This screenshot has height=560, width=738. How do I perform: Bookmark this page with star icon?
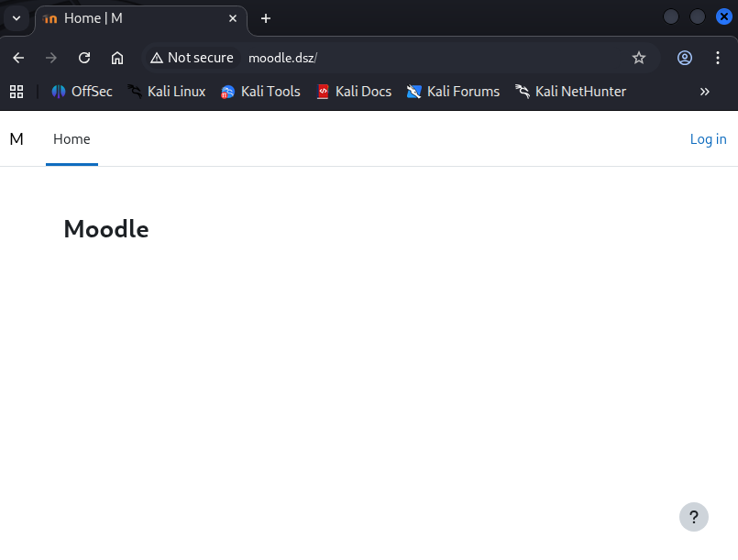coord(639,58)
